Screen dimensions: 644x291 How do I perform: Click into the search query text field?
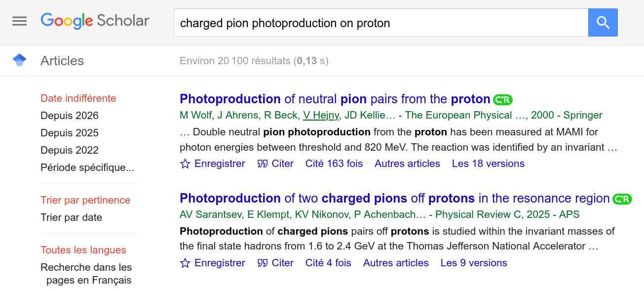pyautogui.click(x=380, y=23)
